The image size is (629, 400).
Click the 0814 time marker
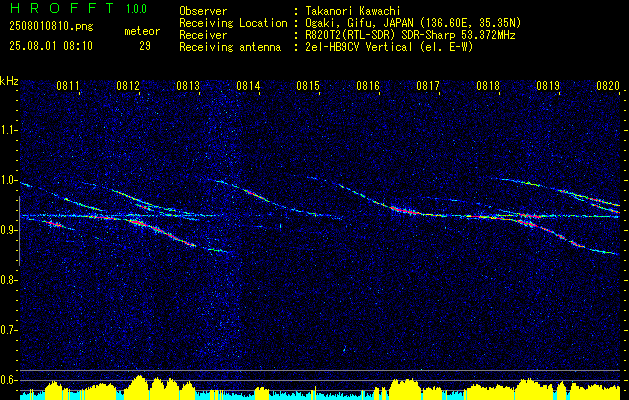click(248, 85)
